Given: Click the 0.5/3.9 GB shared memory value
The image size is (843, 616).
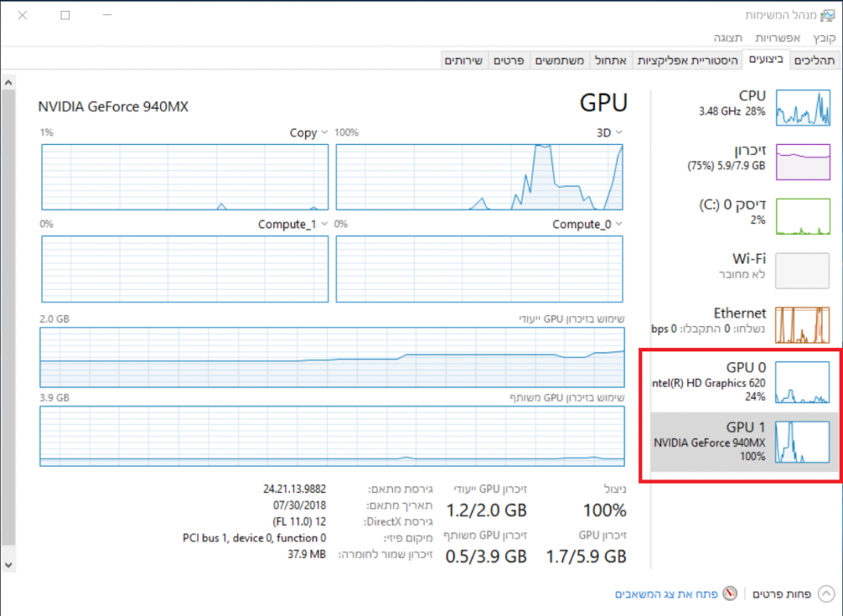Looking at the screenshot, I should pos(486,556).
